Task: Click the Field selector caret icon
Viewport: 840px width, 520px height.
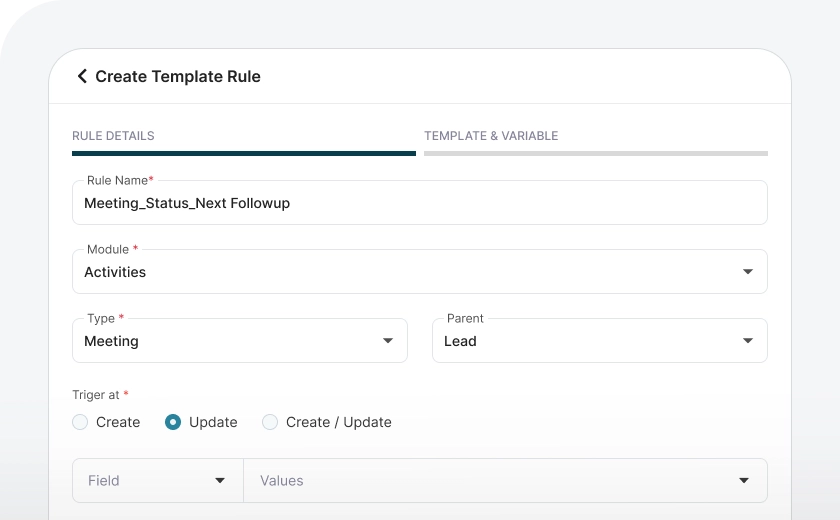Action: (220, 481)
